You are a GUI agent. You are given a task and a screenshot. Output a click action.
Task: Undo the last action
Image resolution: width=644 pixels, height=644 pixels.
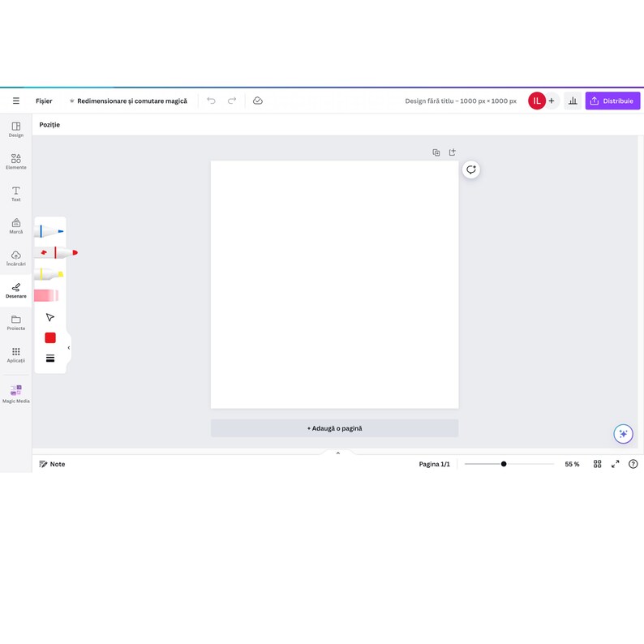tap(211, 101)
